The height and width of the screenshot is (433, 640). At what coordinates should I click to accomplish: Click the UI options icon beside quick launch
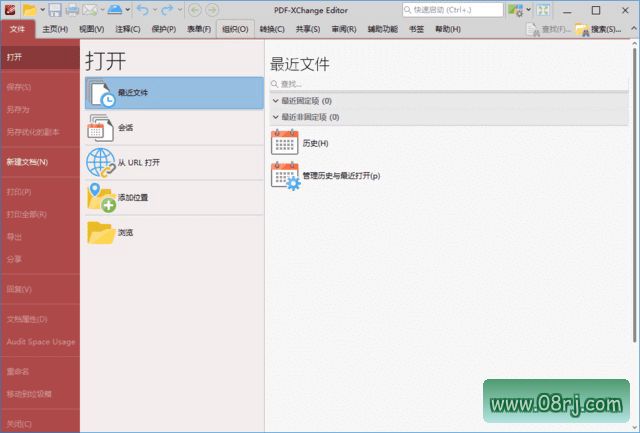tap(515, 10)
